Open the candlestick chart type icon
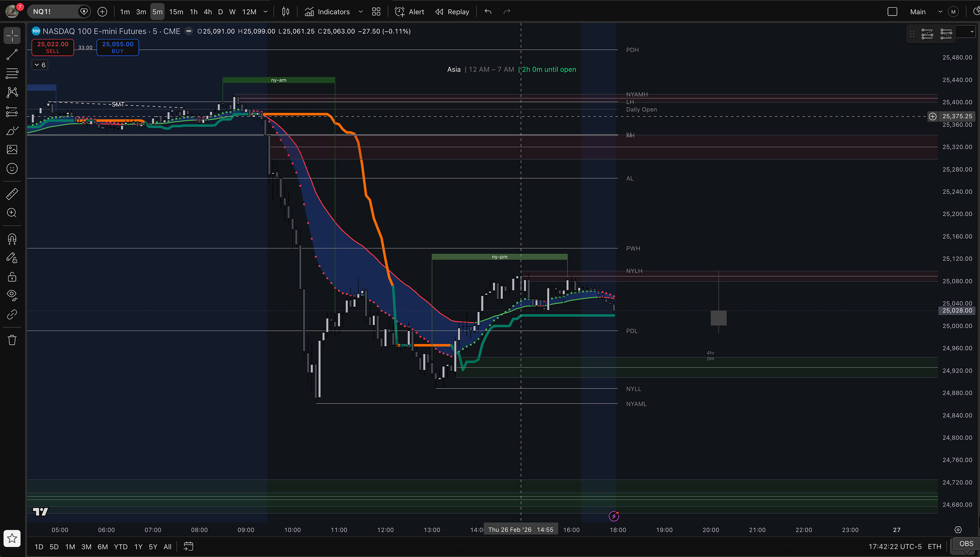Viewport: 980px width, 557px height. pos(286,12)
